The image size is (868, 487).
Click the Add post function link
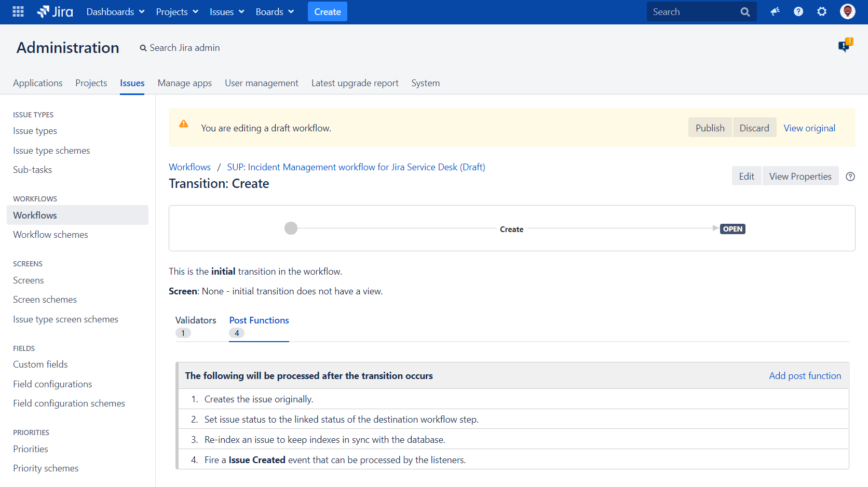point(805,375)
